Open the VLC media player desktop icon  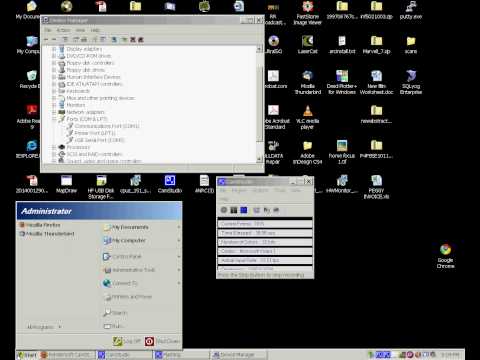click(x=307, y=117)
